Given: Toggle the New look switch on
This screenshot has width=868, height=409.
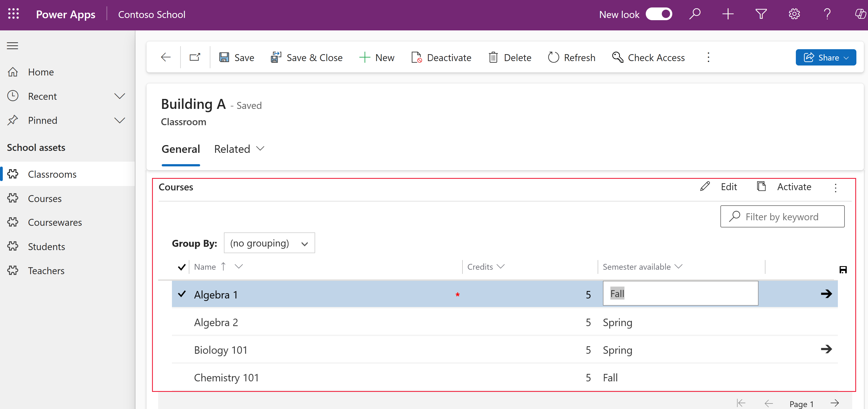Looking at the screenshot, I should pos(660,14).
